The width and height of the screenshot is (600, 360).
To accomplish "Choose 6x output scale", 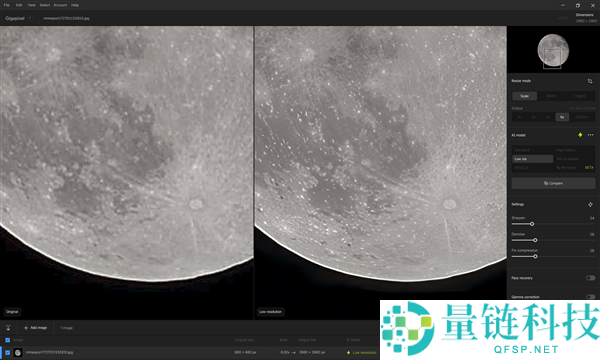I will pyautogui.click(x=562, y=117).
